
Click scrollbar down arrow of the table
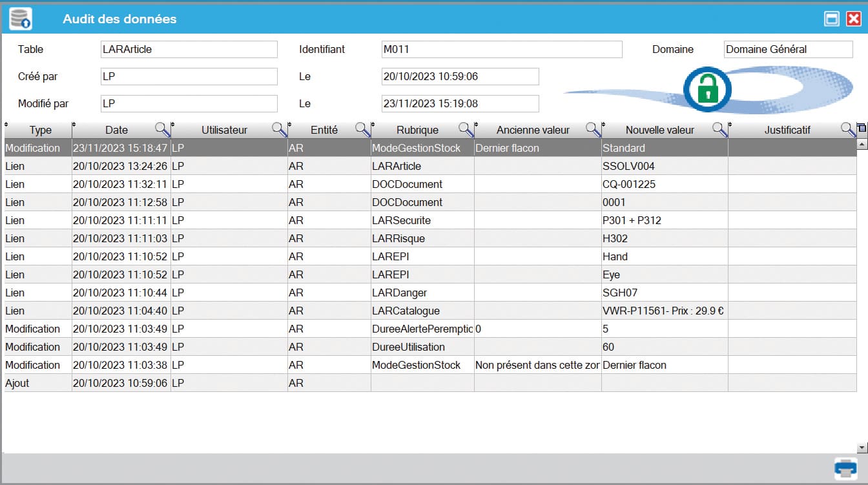click(862, 448)
